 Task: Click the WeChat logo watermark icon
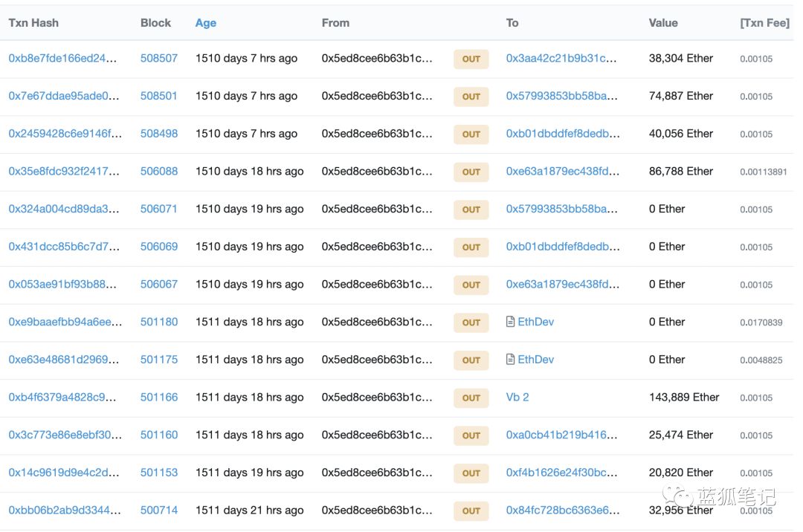tap(679, 496)
